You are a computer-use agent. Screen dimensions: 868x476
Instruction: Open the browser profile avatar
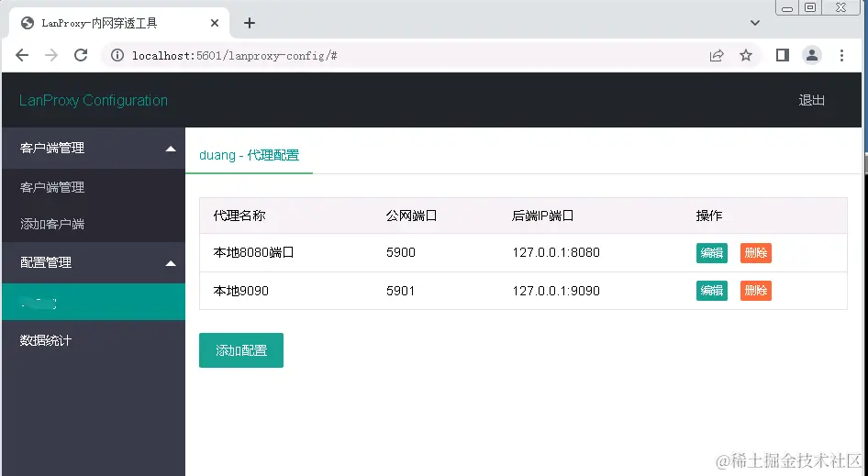point(811,55)
